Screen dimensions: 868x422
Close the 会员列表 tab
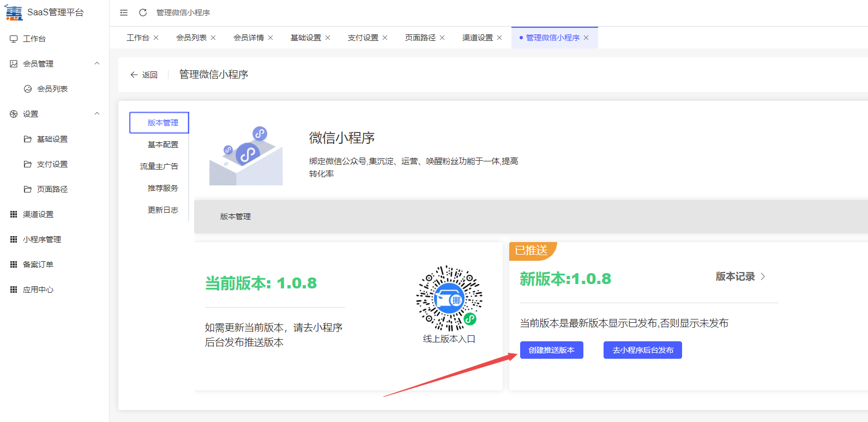(213, 38)
